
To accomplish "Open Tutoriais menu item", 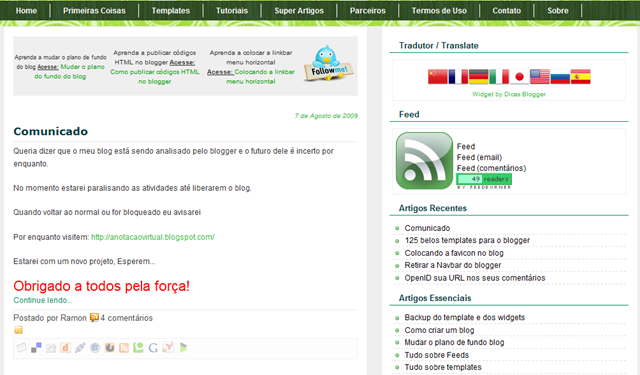I will pyautogui.click(x=232, y=11).
